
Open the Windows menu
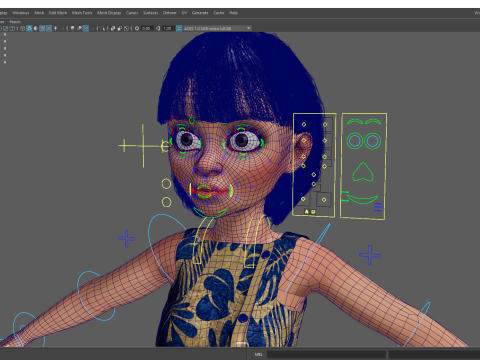click(x=20, y=13)
